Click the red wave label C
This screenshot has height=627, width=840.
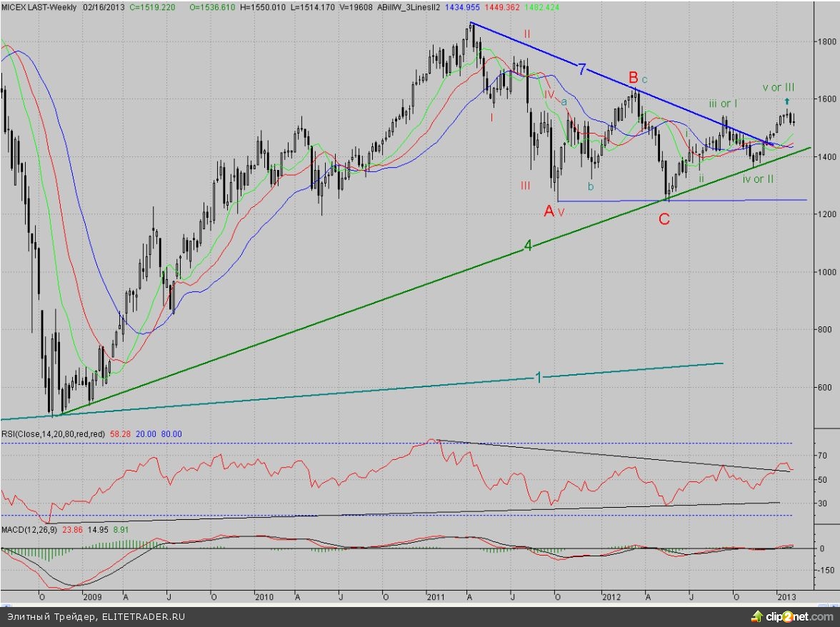(x=664, y=219)
